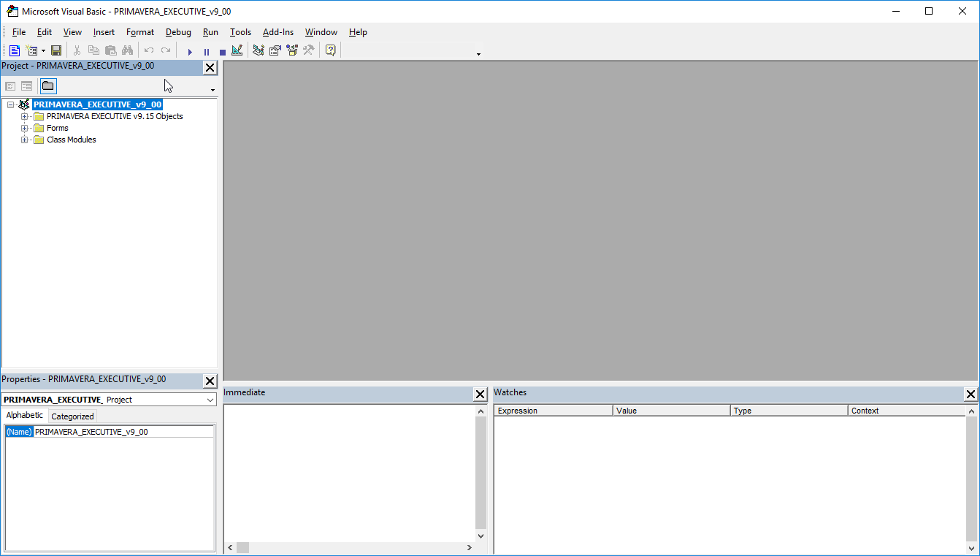Click the Find binoculars icon

click(127, 50)
